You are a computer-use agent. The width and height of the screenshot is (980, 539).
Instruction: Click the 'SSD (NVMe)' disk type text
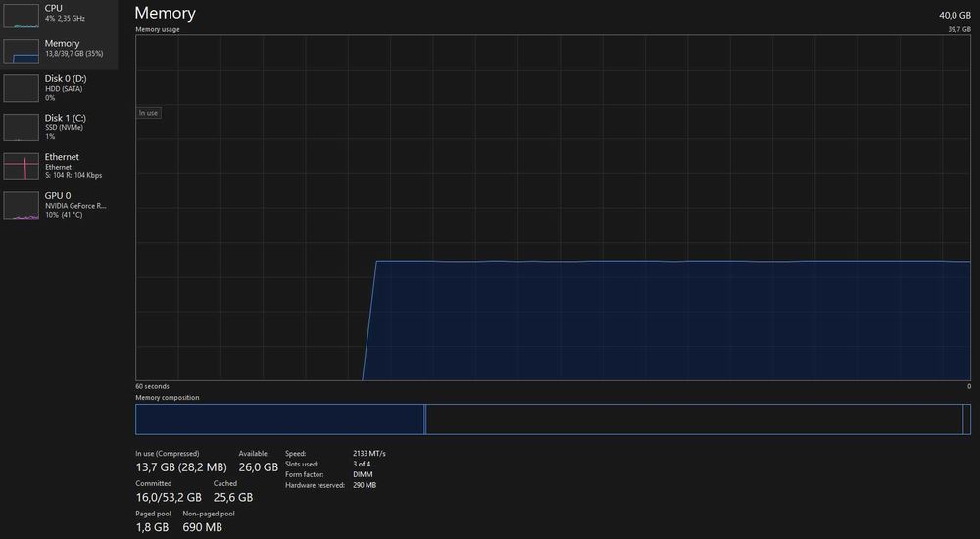coord(64,127)
